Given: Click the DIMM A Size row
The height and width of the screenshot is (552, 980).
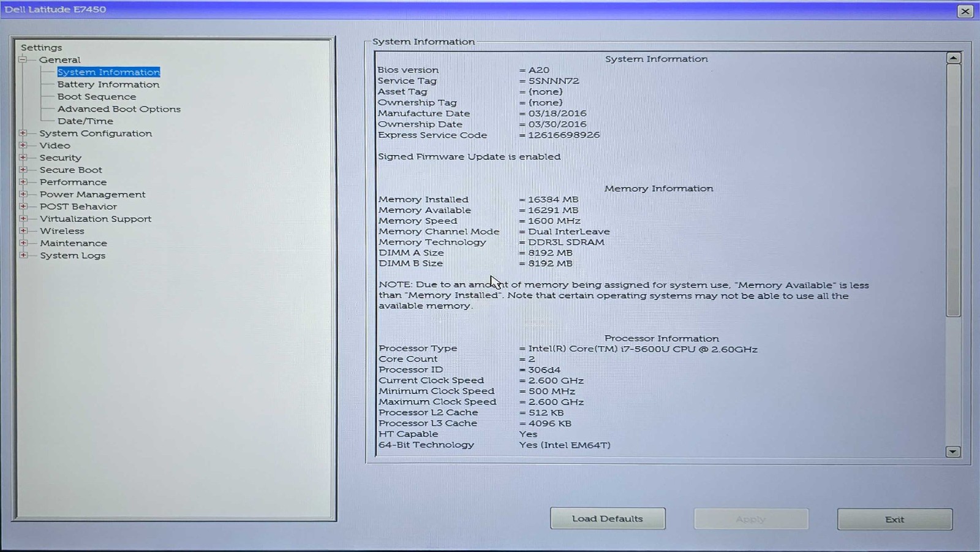Looking at the screenshot, I should (475, 253).
